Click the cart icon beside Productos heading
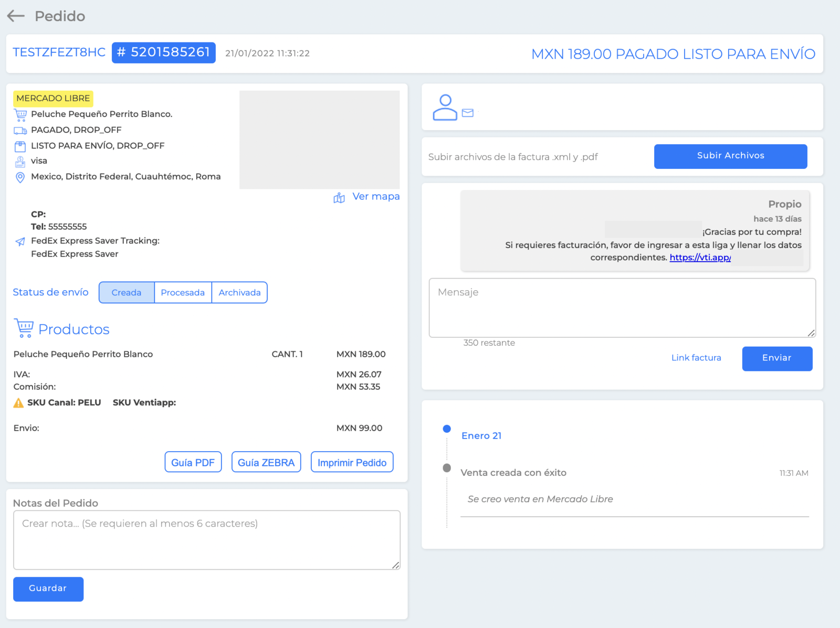 point(24,328)
